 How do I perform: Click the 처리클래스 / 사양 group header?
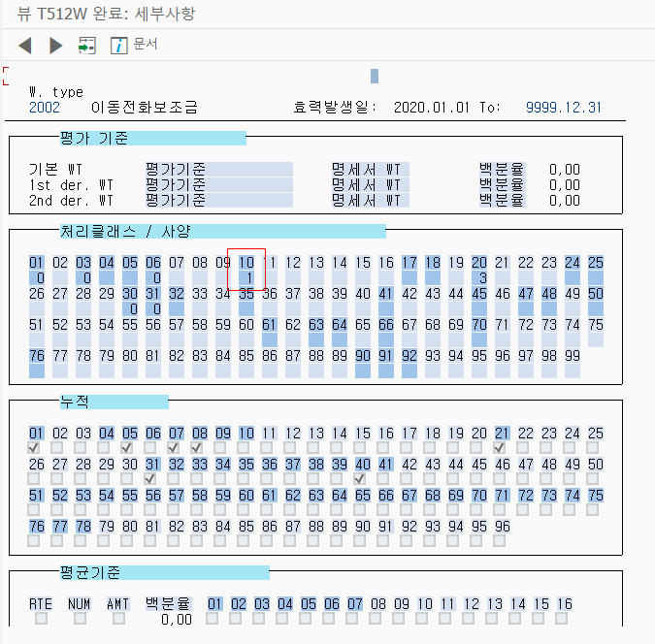pyautogui.click(x=222, y=232)
